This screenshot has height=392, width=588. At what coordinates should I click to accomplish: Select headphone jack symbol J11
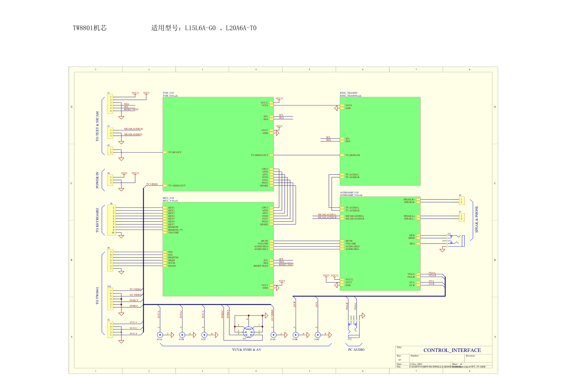point(455,241)
